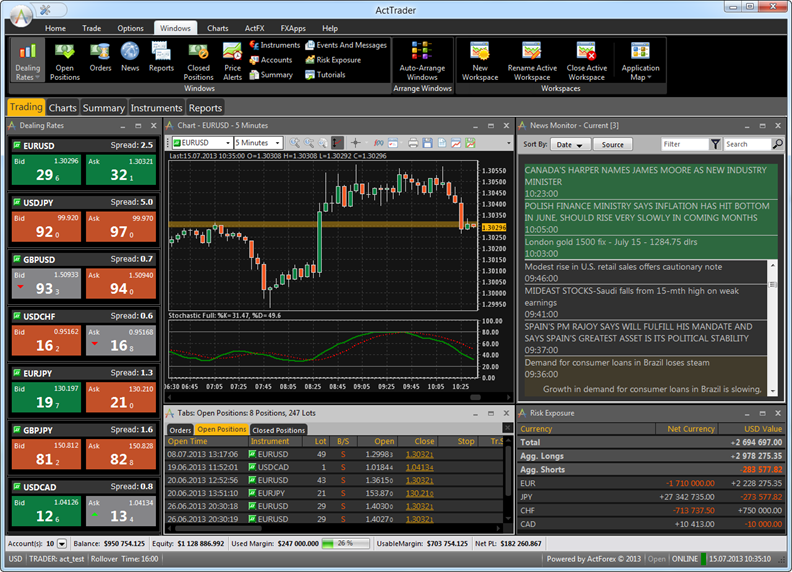Open the EURUSD symbol dropdown in the chart

click(227, 143)
